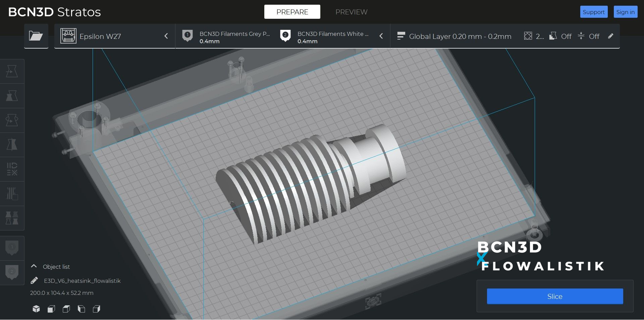This screenshot has width=644, height=320.
Task: Select E3D_V6_heatsink_flowalistik in the object list
Action: pyautogui.click(x=82, y=281)
